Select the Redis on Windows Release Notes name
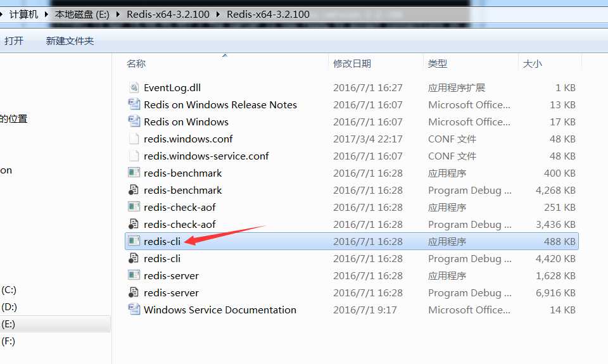The image size is (608, 364). point(220,104)
